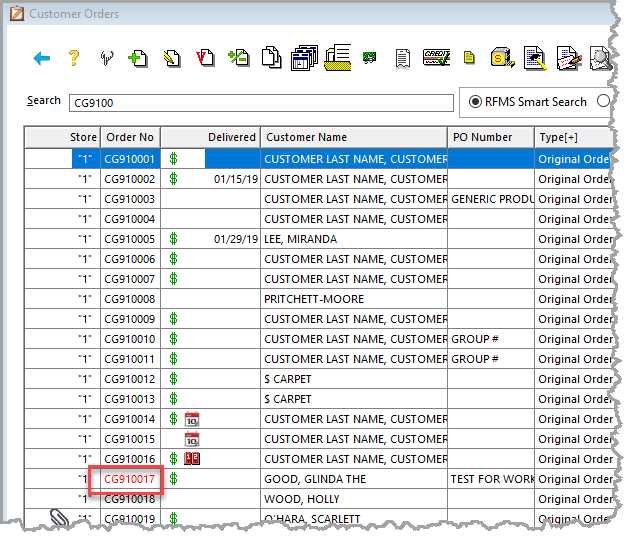The image size is (629, 540).
Task: Click $ CARPET on row CG910012
Action: 288,379
